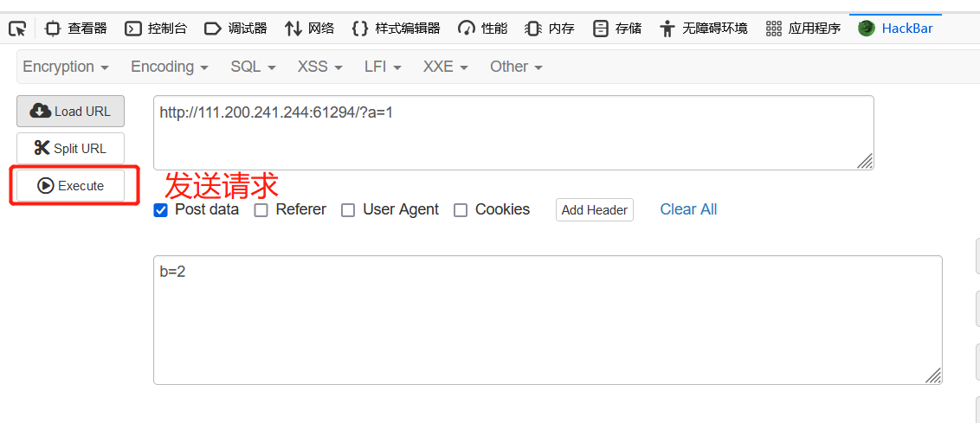
Task: Open the Storage (存储) panel
Action: tap(617, 29)
